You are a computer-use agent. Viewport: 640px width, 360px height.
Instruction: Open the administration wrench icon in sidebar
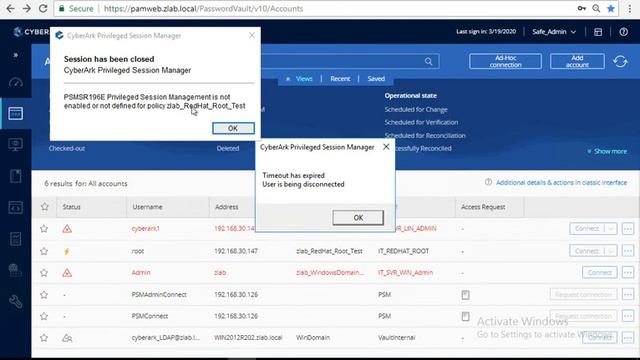16,302
